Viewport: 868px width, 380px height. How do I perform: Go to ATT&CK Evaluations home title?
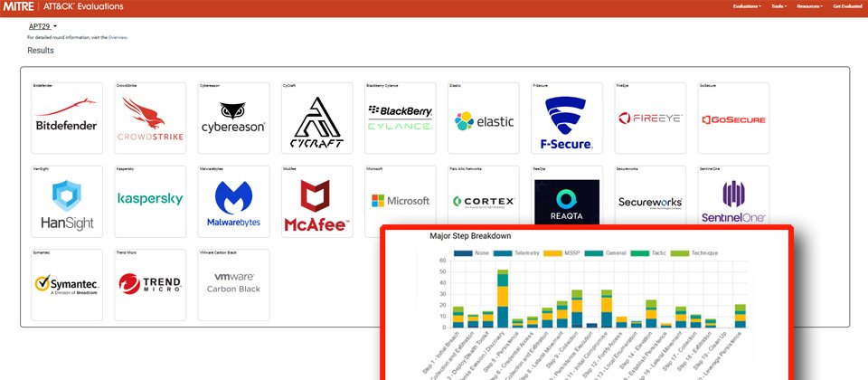[x=83, y=6]
